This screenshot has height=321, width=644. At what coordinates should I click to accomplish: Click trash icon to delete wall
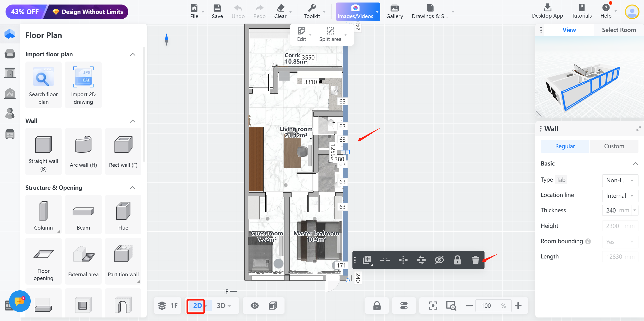pyautogui.click(x=475, y=260)
